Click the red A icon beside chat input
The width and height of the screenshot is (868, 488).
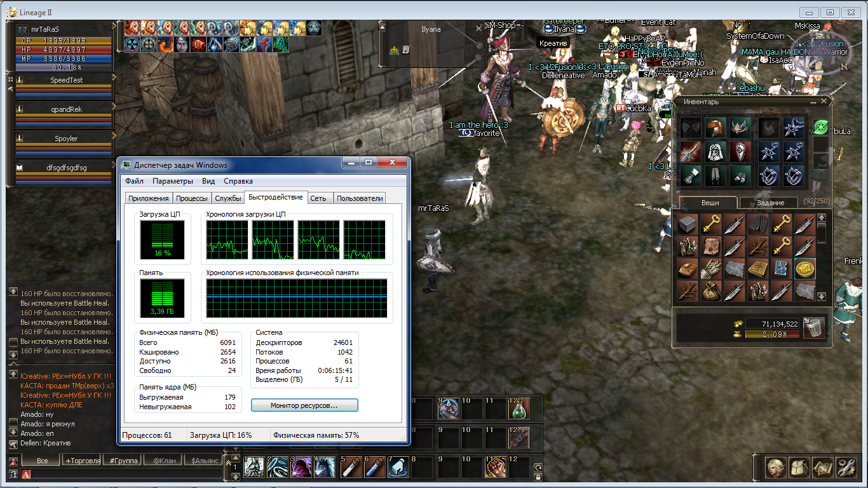(x=26, y=474)
